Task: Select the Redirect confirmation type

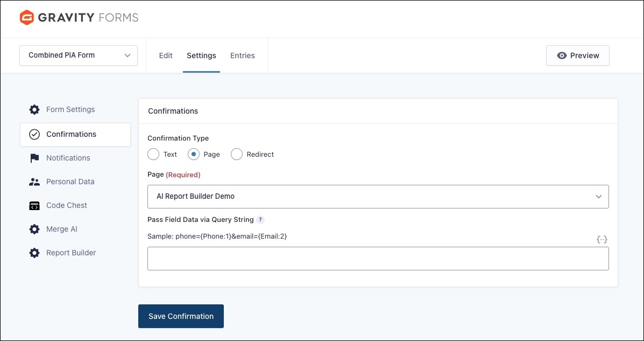Action: tap(237, 155)
